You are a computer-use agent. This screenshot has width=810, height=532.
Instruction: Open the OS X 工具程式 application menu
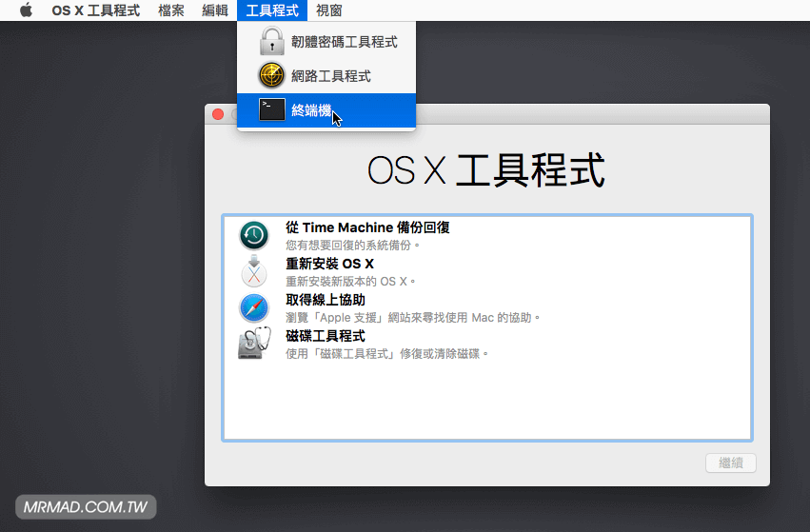point(95,10)
